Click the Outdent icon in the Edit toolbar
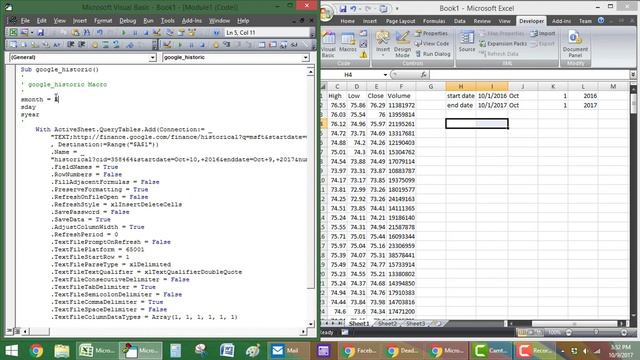The height and width of the screenshot is (360, 640). 82,44
